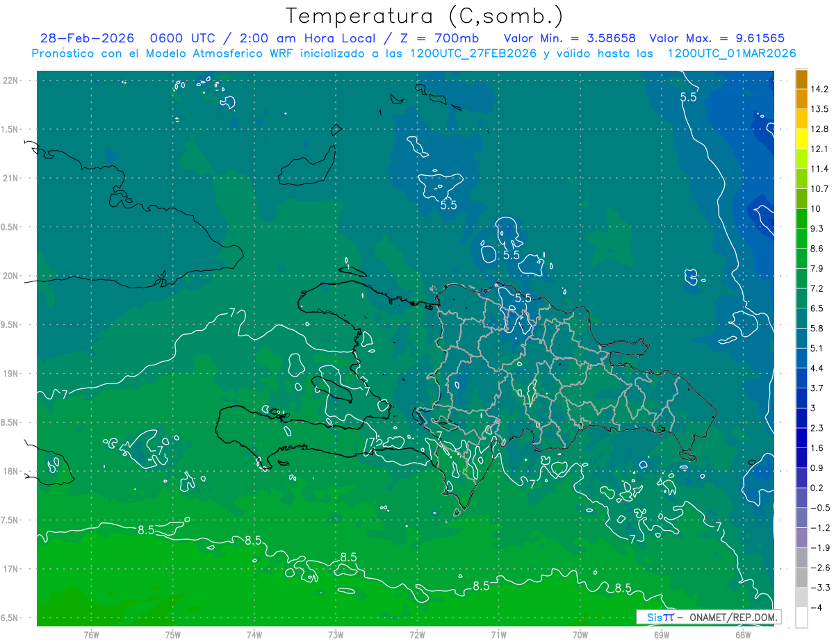Click the 74W longitude axis label

click(254, 634)
